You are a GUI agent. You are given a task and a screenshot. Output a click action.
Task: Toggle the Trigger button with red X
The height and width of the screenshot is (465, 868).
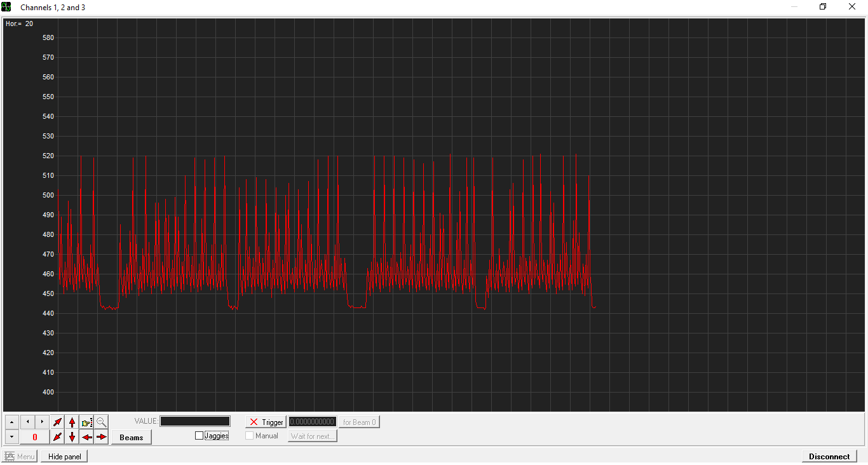click(x=266, y=422)
